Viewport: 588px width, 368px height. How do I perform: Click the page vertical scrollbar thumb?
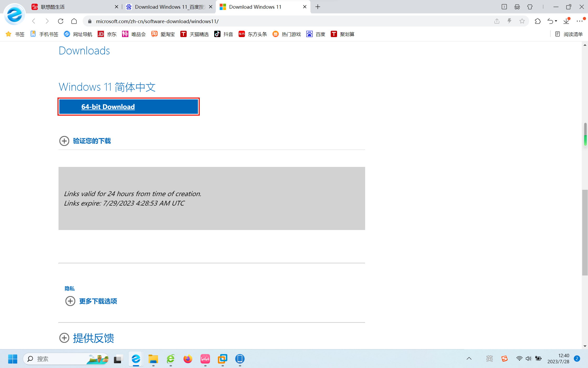click(x=585, y=233)
